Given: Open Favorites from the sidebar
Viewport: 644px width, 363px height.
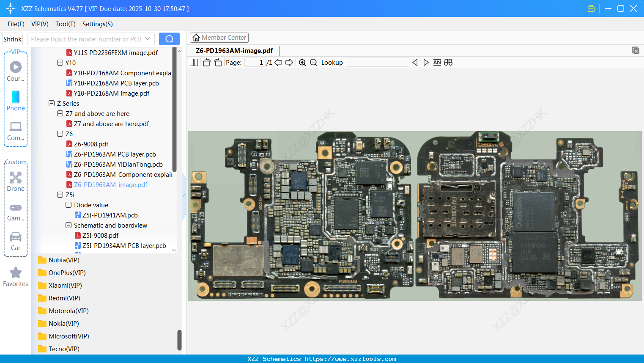Looking at the screenshot, I should point(16,277).
